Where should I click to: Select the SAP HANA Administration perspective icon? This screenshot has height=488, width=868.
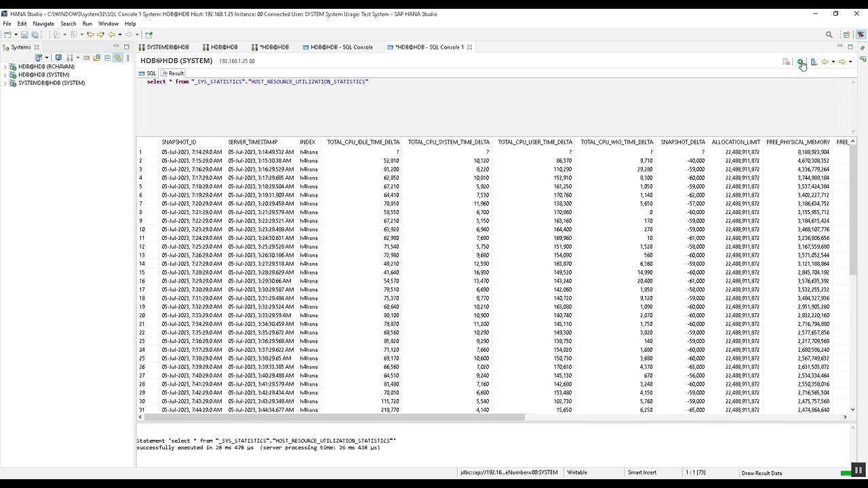861,35
